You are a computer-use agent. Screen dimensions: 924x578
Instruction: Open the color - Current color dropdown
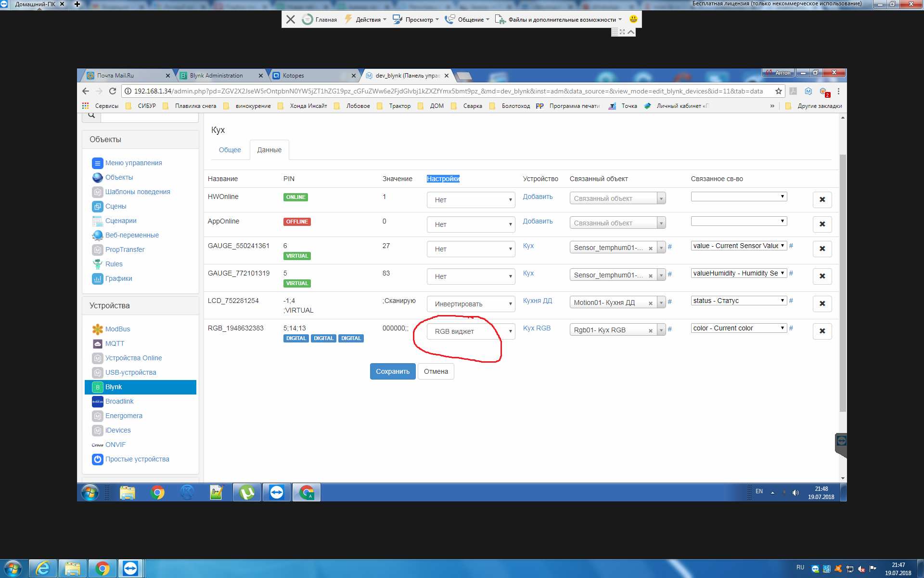pos(739,328)
